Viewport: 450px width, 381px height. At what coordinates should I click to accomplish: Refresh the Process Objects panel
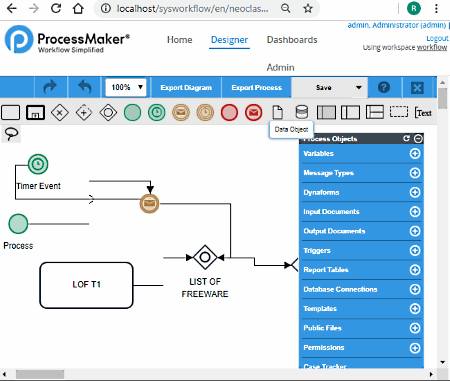[x=406, y=138]
